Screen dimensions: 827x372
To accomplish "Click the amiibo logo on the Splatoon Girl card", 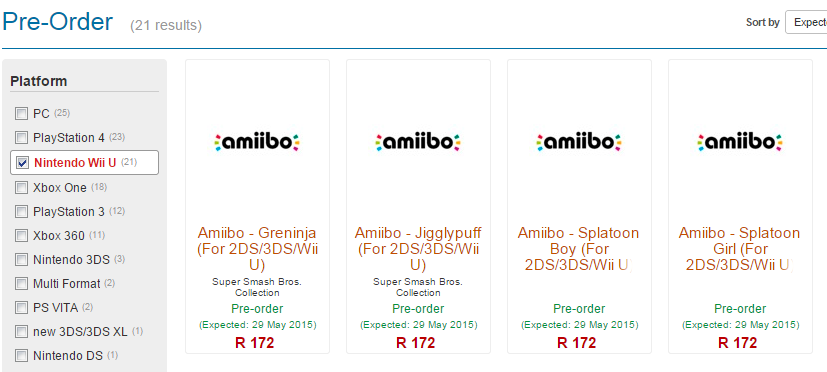I will point(740,142).
